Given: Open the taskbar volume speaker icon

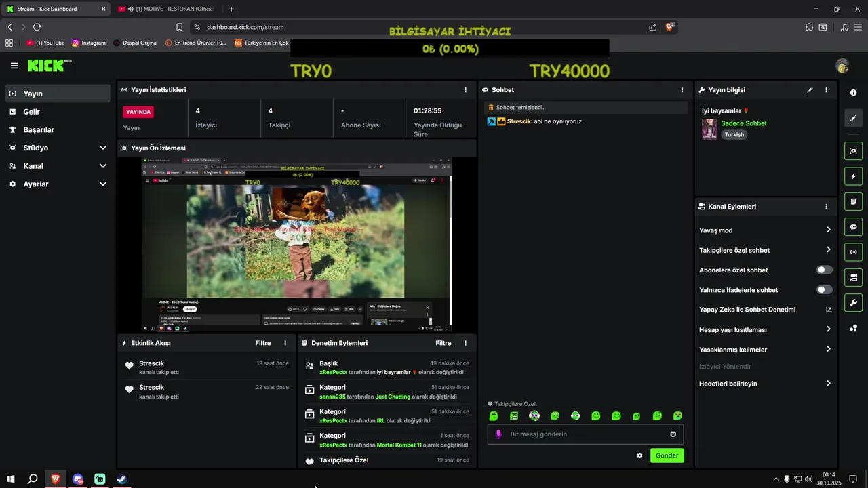Looking at the screenshot, I should point(808,479).
